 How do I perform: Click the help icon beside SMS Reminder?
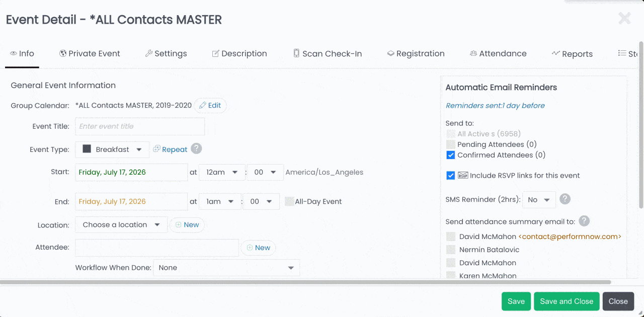tap(565, 199)
